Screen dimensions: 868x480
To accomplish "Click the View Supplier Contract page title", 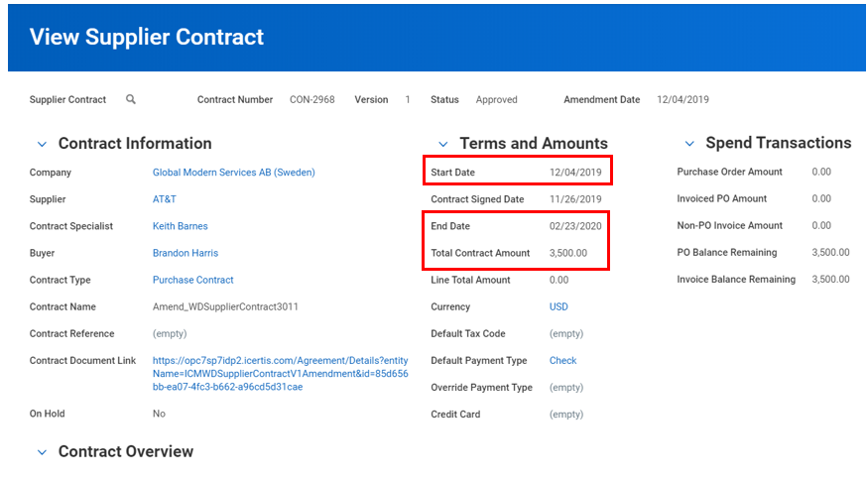I will coord(147,38).
